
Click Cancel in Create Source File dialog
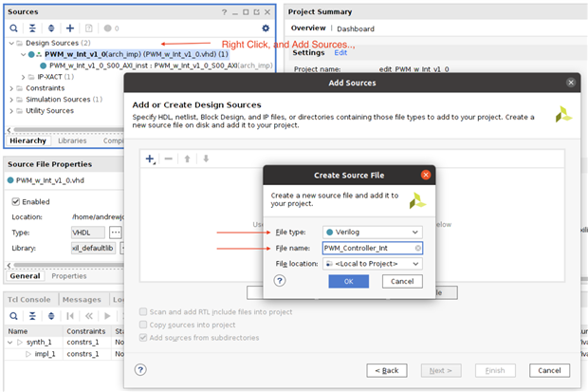click(x=402, y=281)
